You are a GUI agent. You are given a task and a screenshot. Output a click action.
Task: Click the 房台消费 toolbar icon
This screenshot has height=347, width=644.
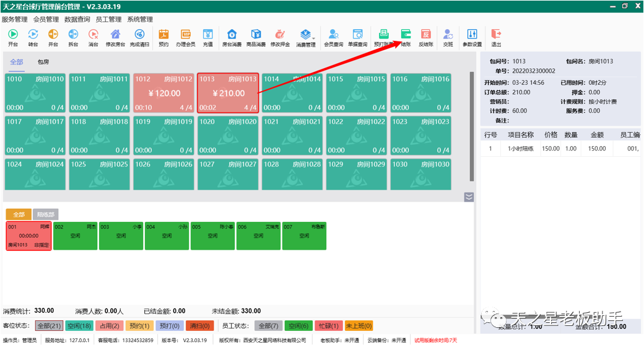tap(232, 37)
